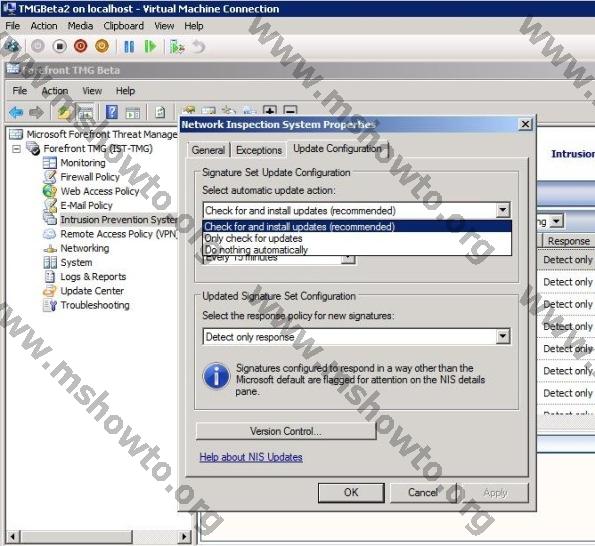Open Logs & Reports node
The image size is (595, 546).
(x=93, y=277)
